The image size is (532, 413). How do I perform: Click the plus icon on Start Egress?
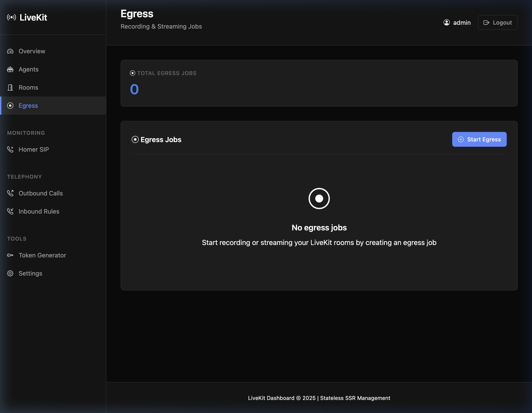point(461,140)
